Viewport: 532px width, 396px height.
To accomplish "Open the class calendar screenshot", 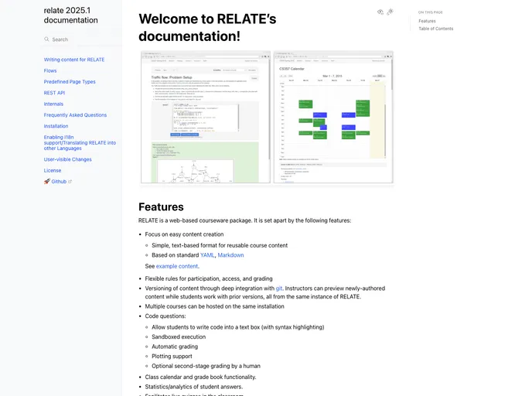I will tap(333, 118).
